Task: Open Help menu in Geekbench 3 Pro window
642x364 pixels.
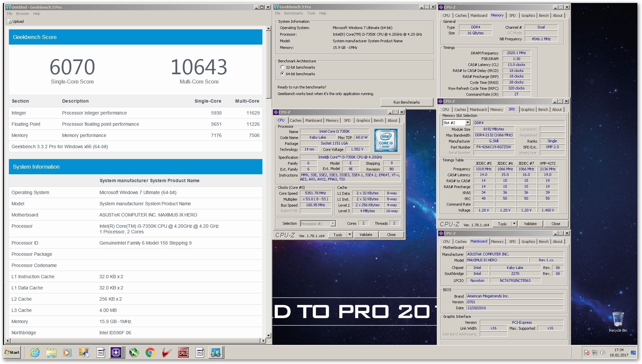Action: 322,13
